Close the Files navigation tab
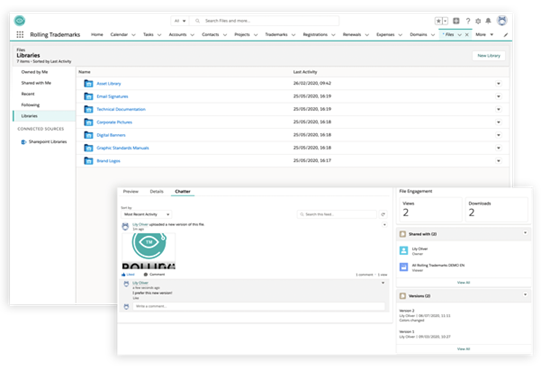The image size is (550, 371). (467, 35)
